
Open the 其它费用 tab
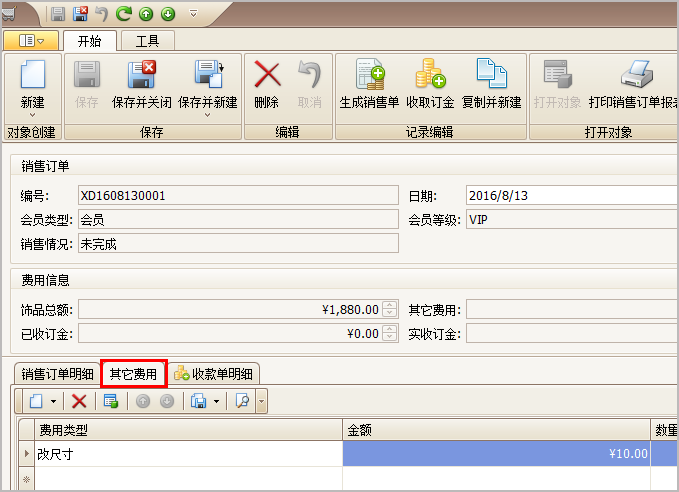133,373
